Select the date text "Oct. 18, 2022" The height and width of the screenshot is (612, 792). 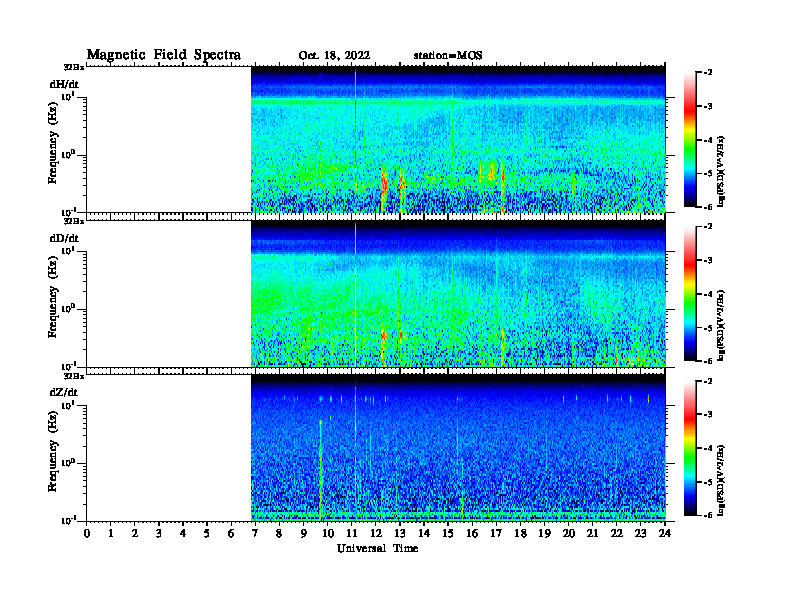(334, 56)
